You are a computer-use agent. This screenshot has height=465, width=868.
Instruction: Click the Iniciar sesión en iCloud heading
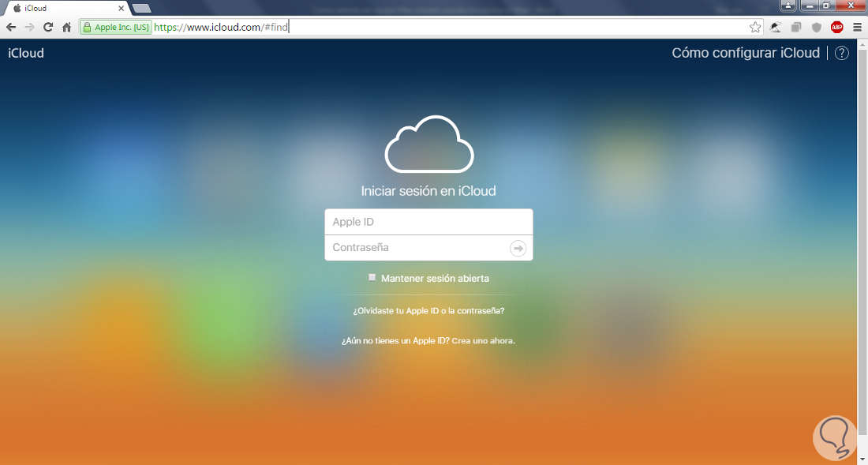click(x=428, y=191)
